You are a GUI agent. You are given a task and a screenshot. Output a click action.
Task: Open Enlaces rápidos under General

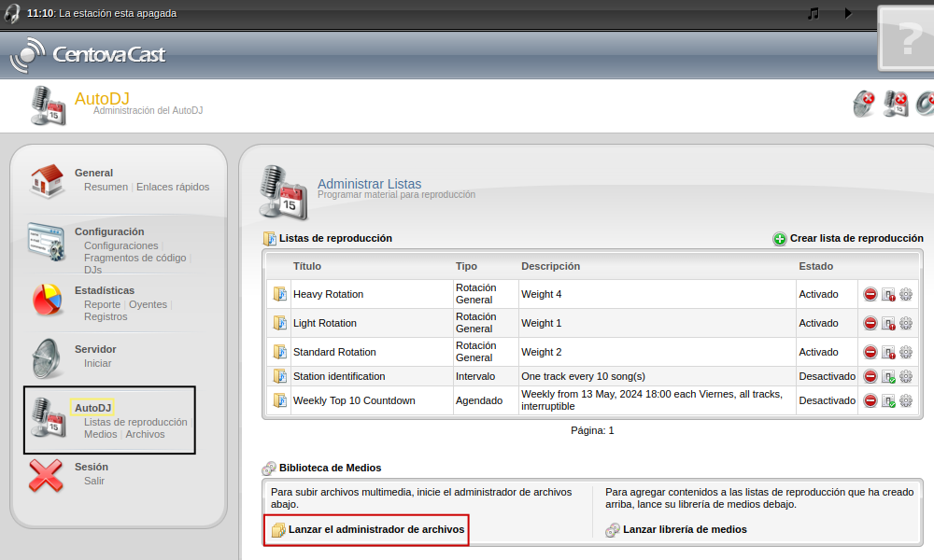point(173,187)
